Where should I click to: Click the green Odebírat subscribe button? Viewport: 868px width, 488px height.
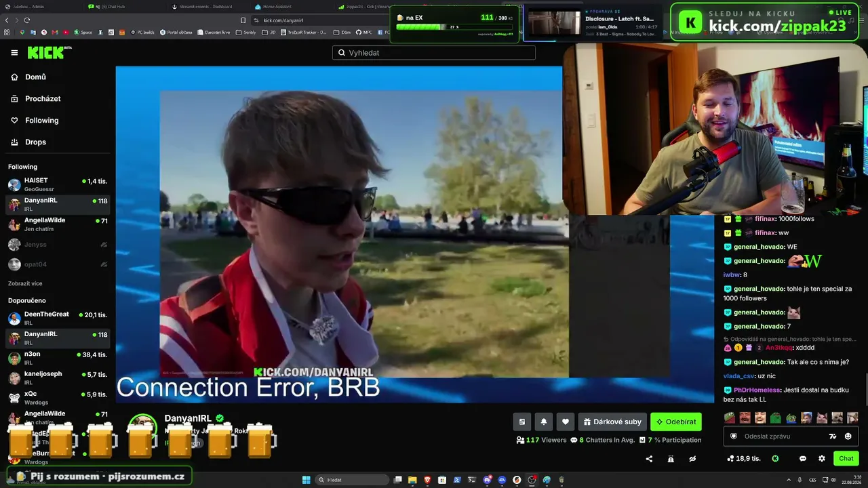click(676, 422)
